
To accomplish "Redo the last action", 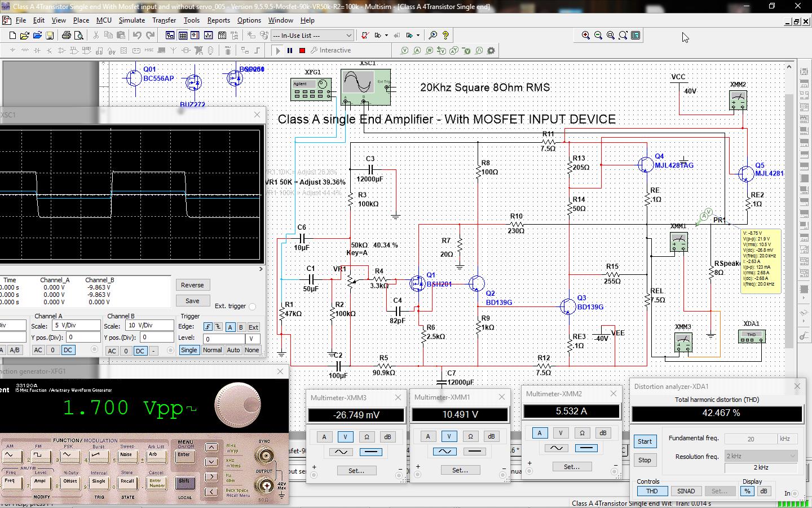I will [150, 35].
